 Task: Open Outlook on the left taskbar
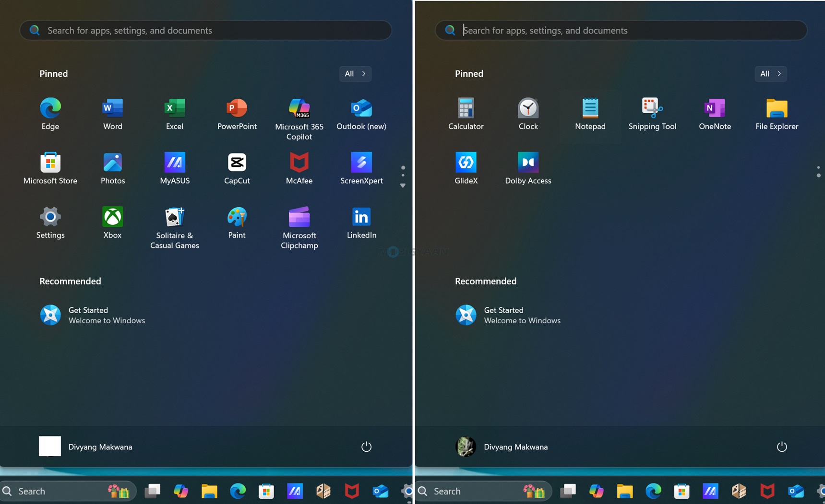click(380, 491)
